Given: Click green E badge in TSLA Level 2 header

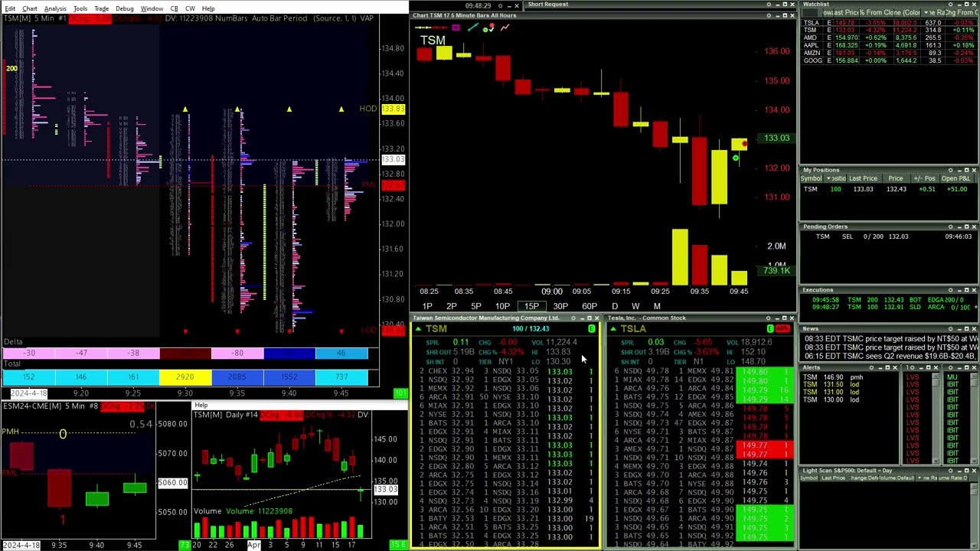Looking at the screenshot, I should tap(770, 329).
